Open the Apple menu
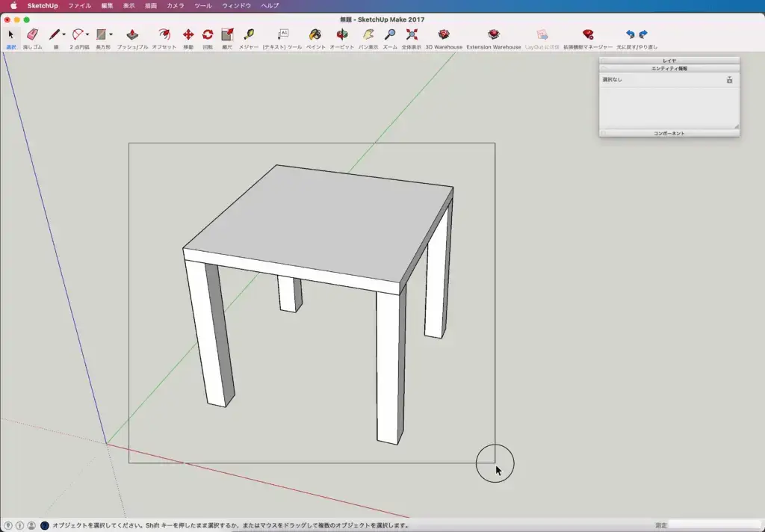This screenshot has height=532, width=765. tap(13, 6)
